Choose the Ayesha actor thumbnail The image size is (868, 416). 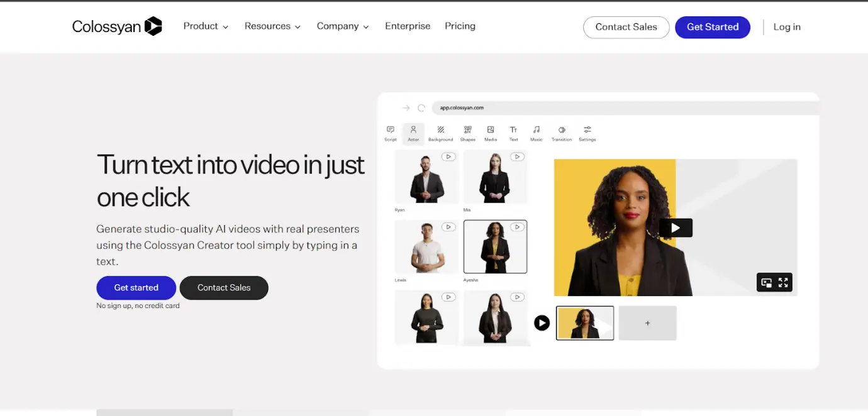pos(495,247)
